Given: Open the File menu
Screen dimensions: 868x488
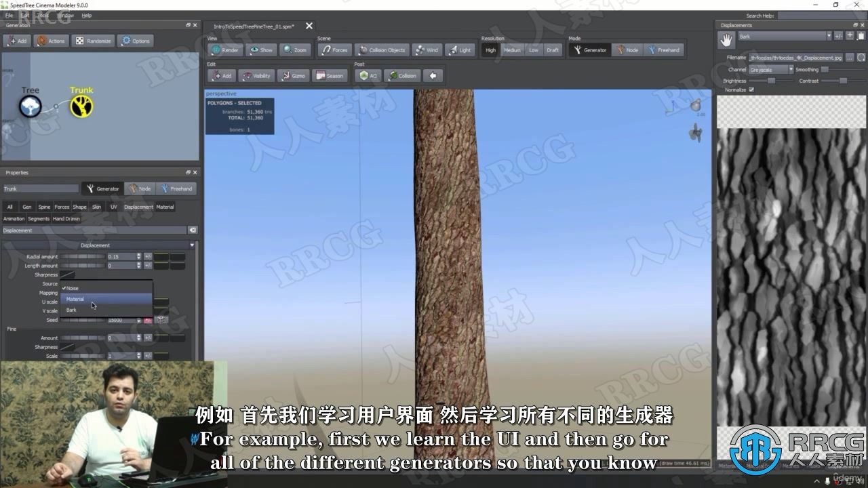Looking at the screenshot, I should pos(8,15).
